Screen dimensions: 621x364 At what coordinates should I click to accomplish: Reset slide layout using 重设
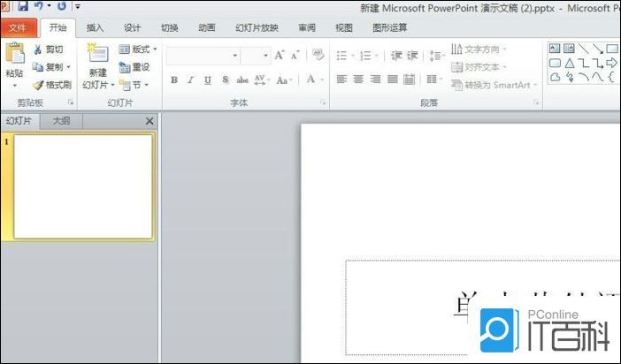point(134,67)
